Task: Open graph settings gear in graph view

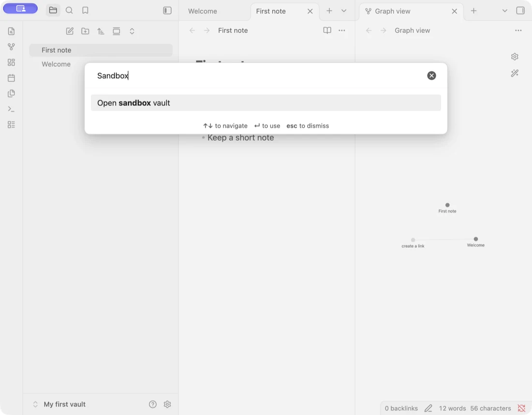Action: pos(515,57)
